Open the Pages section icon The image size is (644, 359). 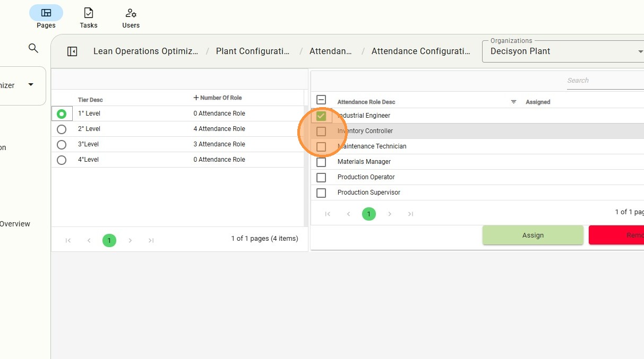[46, 13]
